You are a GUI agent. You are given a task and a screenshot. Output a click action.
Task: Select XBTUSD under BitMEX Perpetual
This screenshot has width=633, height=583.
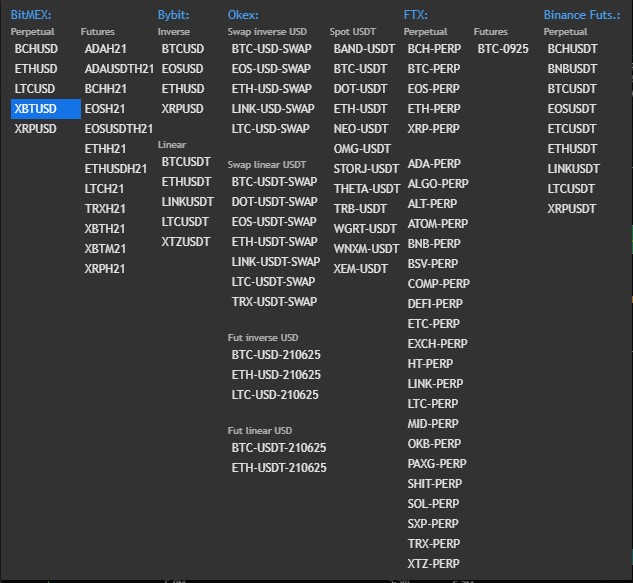tap(46, 109)
